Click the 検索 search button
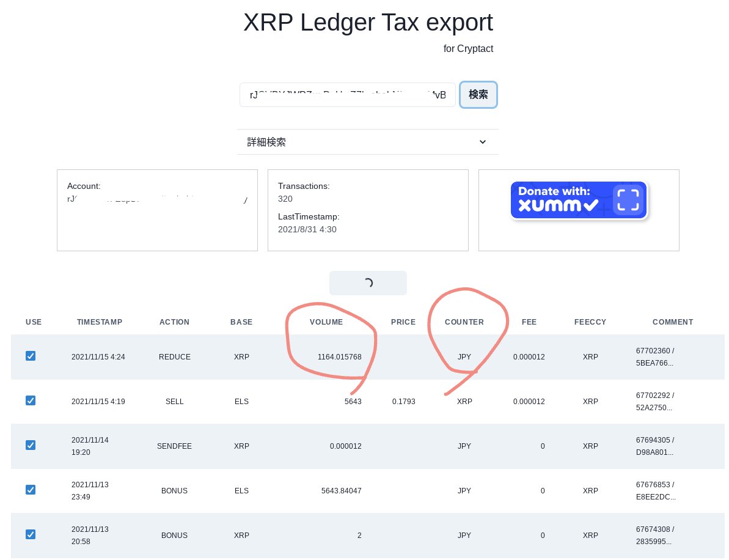Screen dimensions: 729x560 [478, 94]
